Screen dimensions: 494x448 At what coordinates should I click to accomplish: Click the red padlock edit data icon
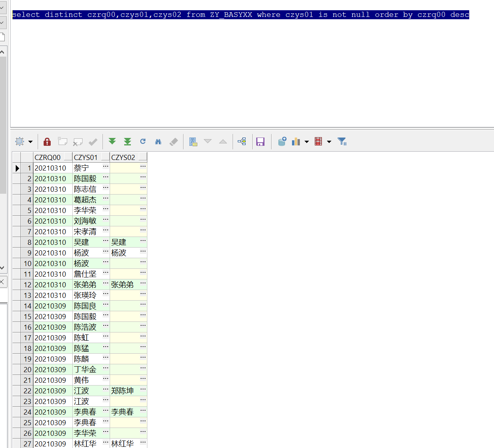[47, 141]
